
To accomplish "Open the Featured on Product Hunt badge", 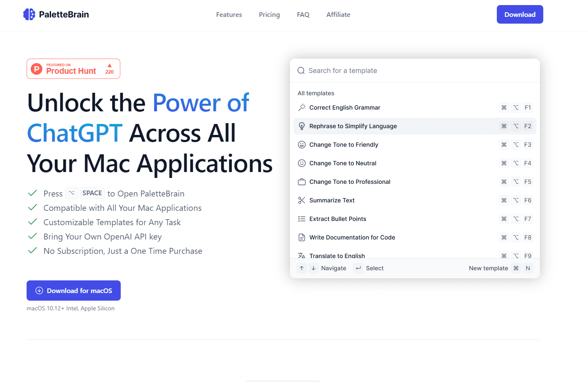I will (x=73, y=69).
